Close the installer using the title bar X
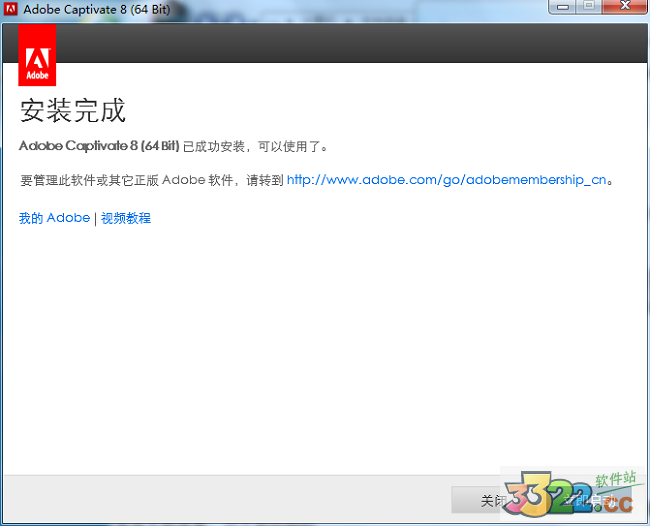This screenshot has height=526, width=650. [x=625, y=6]
